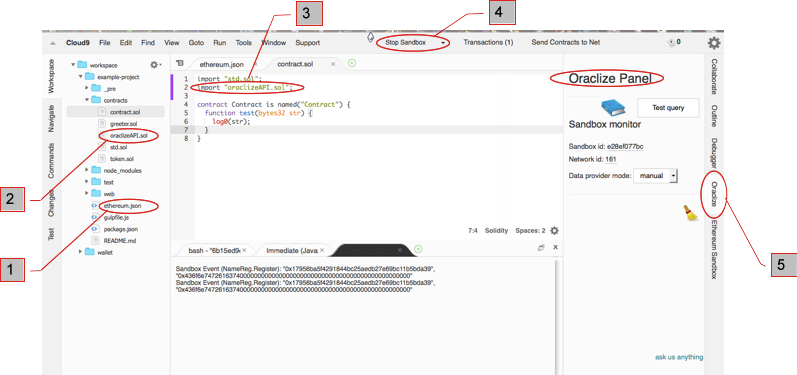Close the console pane with the X

(556, 247)
